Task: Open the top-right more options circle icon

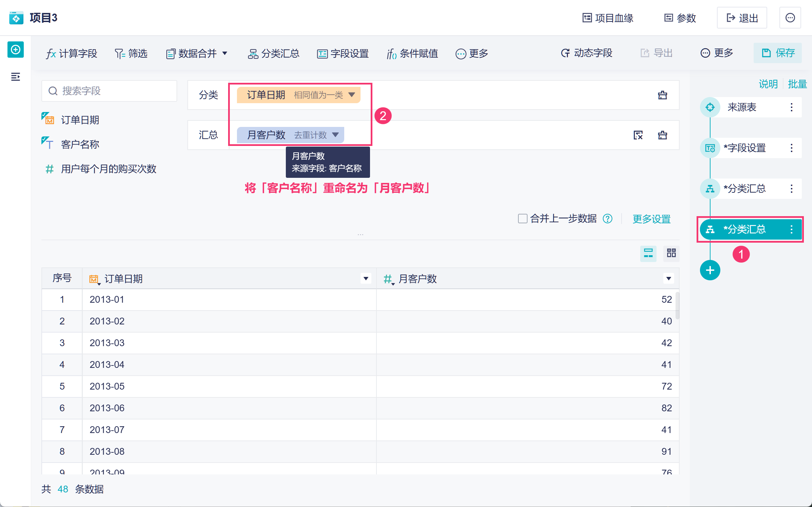Action: pyautogui.click(x=790, y=18)
